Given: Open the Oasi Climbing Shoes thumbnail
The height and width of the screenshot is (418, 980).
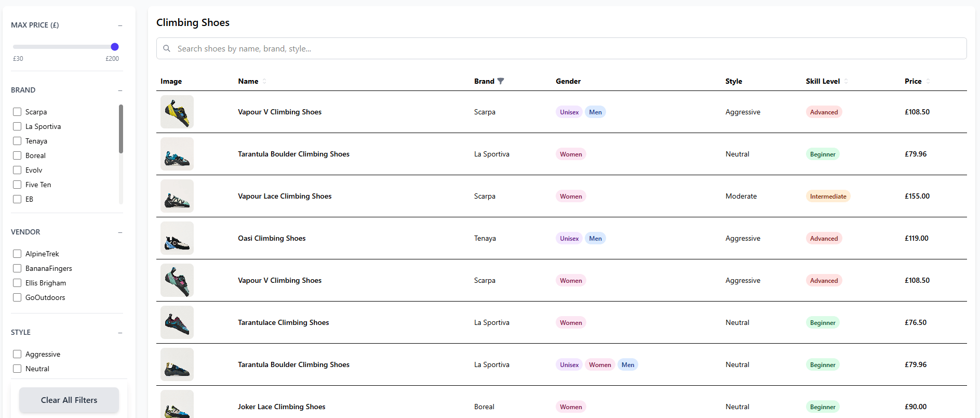Looking at the screenshot, I should 177,238.
